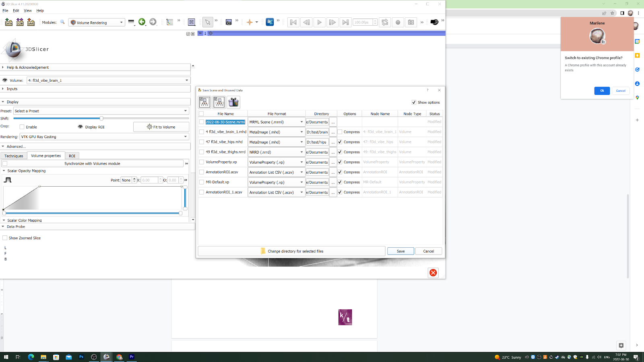Enable Compress for 4 fl3d_vibe_brain_1.mhd

pos(340,132)
